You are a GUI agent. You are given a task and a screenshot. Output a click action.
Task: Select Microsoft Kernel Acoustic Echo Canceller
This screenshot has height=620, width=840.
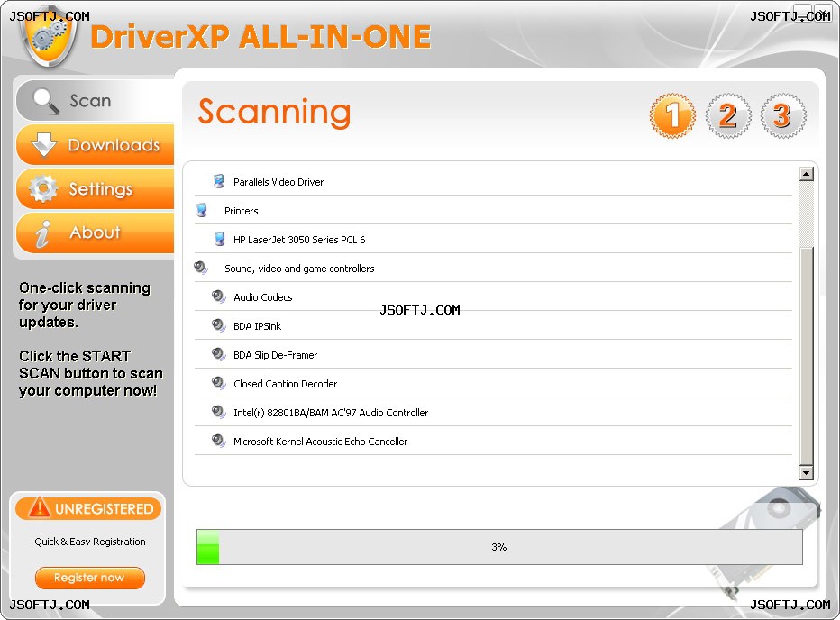pyautogui.click(x=493, y=442)
